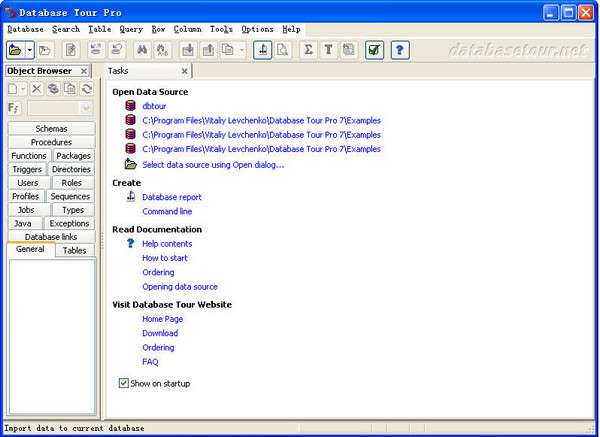
Task: Switch to the Sequences tab
Action: point(70,196)
